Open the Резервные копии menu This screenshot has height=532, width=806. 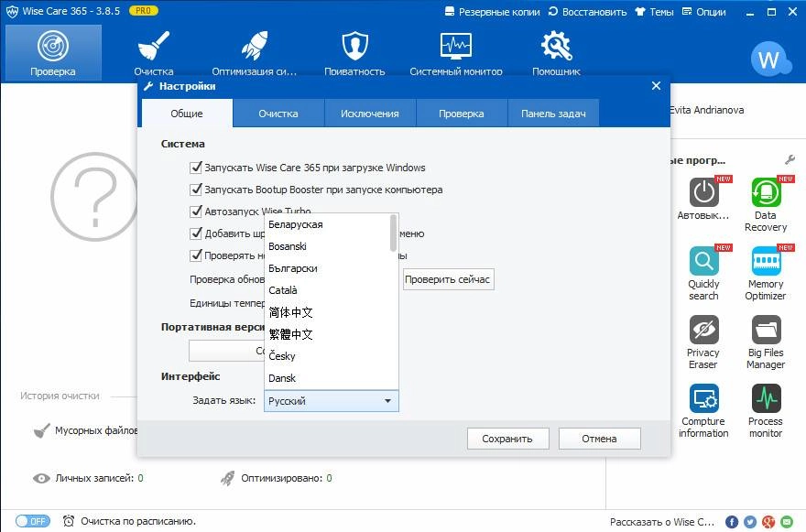(493, 12)
